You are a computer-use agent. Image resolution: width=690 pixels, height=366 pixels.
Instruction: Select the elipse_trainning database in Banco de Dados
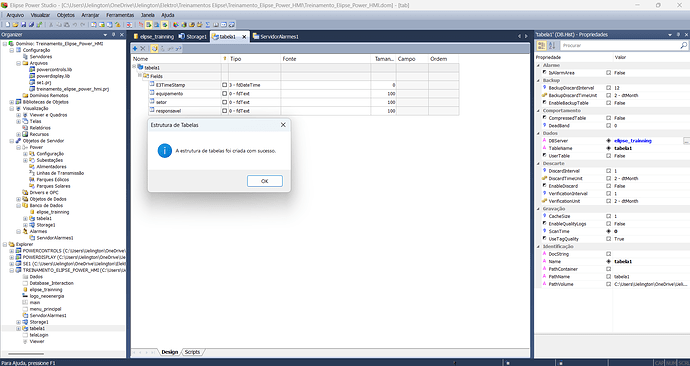53,212
